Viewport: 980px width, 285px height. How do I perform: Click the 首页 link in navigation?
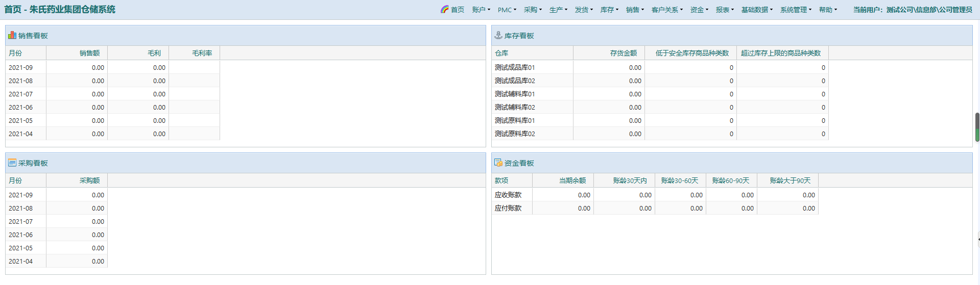458,10
